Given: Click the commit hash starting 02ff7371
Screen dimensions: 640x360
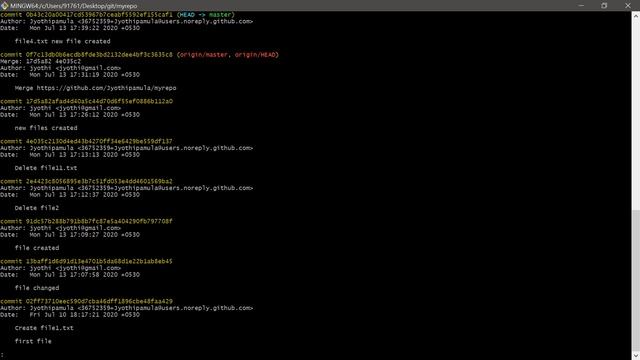Looking at the screenshot, I should pos(99,301).
